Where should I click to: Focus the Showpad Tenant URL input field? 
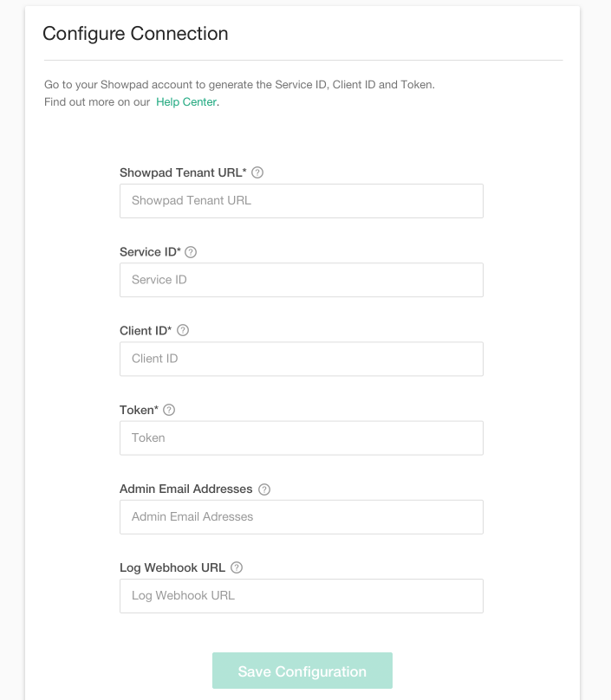(x=301, y=200)
